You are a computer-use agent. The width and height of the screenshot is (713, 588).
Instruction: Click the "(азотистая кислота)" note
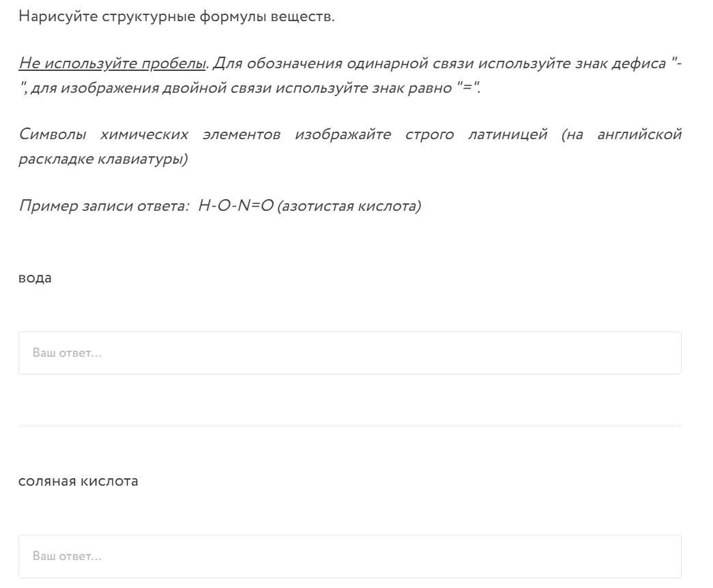click(349, 205)
